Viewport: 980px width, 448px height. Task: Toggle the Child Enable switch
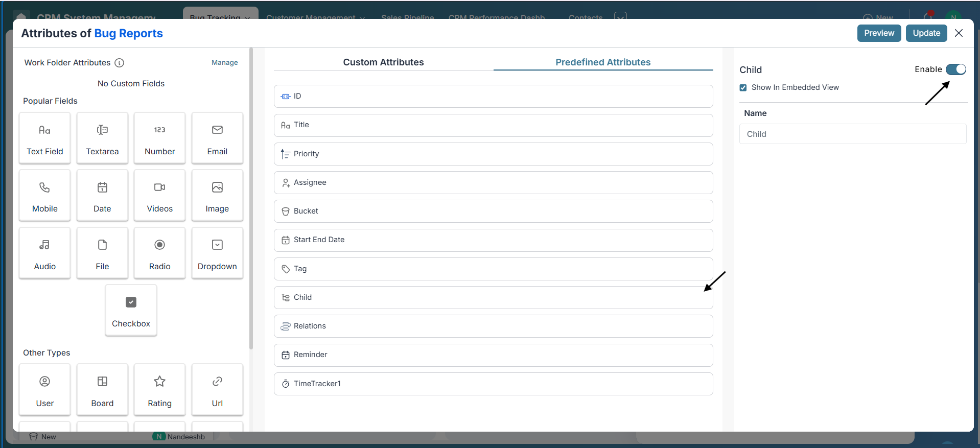point(955,69)
